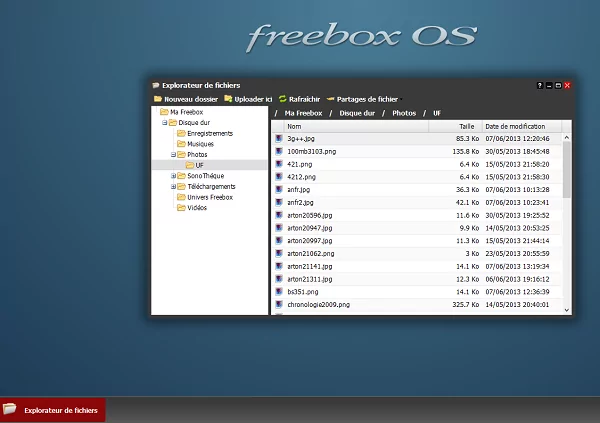Click the Nouveau dossier folder icon
Image resolution: width=600 pixels, height=423 pixels.
[x=157, y=99]
